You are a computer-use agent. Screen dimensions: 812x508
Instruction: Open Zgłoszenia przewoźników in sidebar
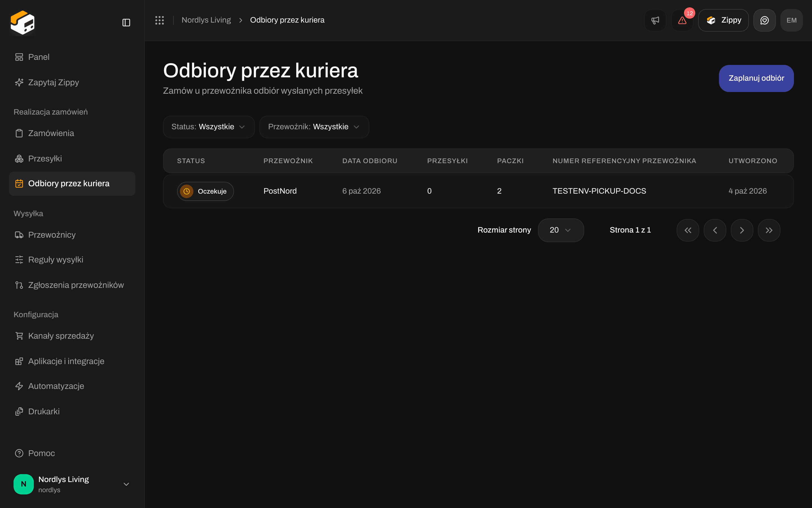pos(72,285)
